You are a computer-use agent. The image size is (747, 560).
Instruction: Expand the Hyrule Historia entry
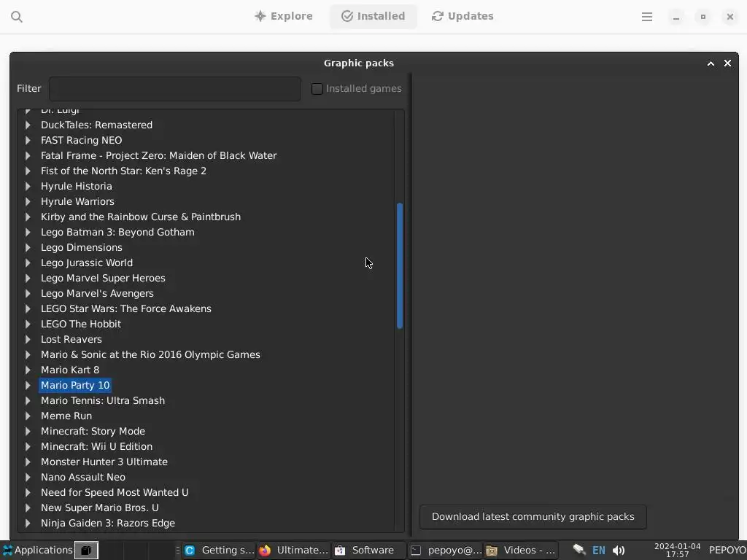28,186
